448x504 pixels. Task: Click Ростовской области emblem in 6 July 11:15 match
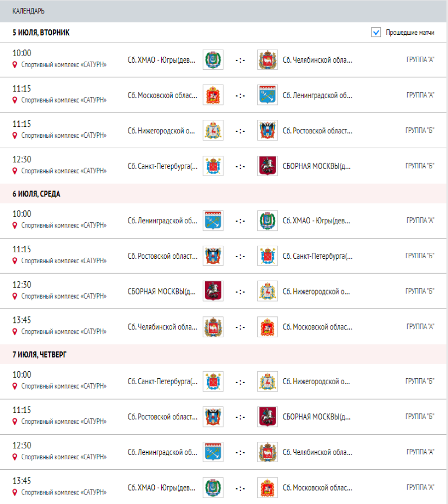click(x=213, y=256)
